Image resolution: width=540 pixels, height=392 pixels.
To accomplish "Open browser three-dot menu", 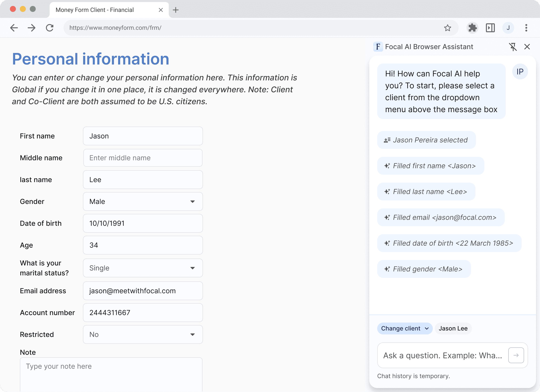I will coord(526,28).
